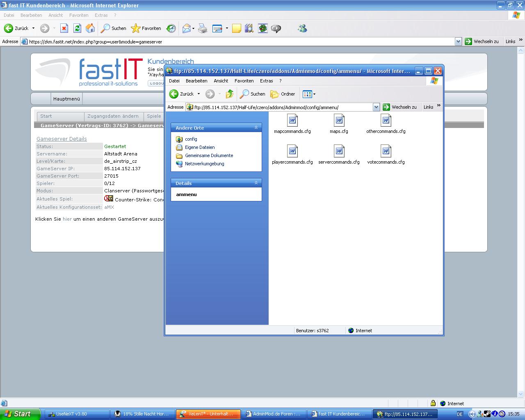Click the FTP window address field
Image resolution: width=525 pixels, height=420 pixels.
point(279,107)
